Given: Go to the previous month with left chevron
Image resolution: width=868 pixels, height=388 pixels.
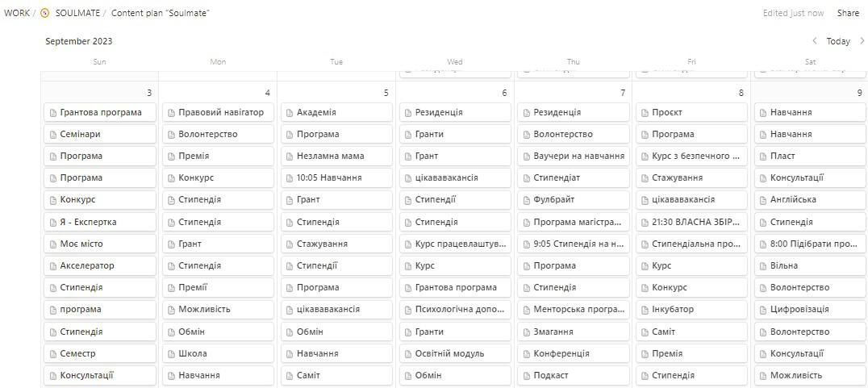Looking at the screenshot, I should click(x=815, y=41).
